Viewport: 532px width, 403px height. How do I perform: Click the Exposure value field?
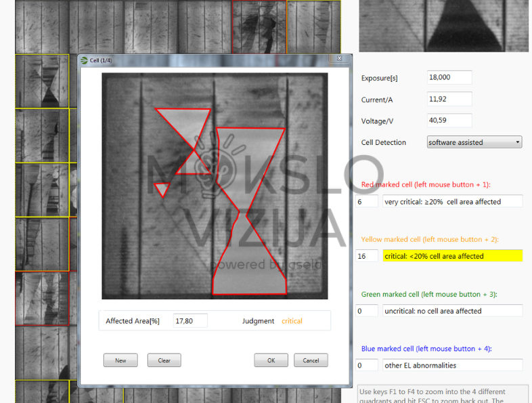pyautogui.click(x=449, y=77)
